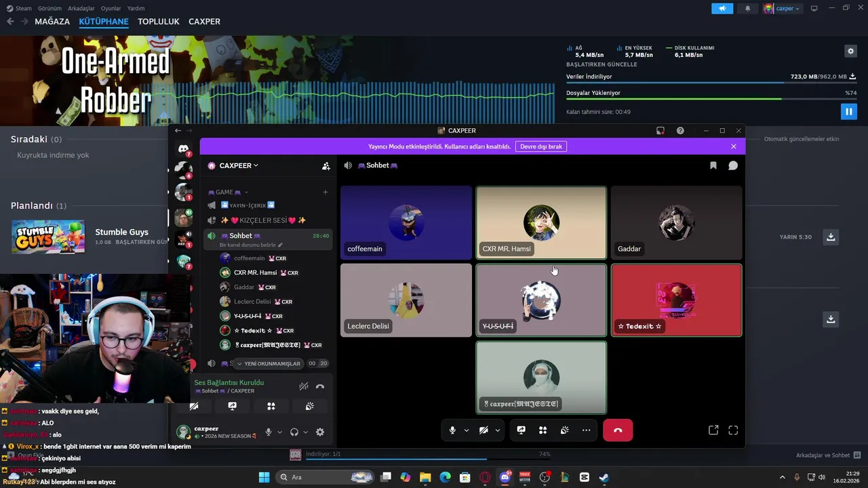Disconnect from voice in sidebar panel

point(320,386)
